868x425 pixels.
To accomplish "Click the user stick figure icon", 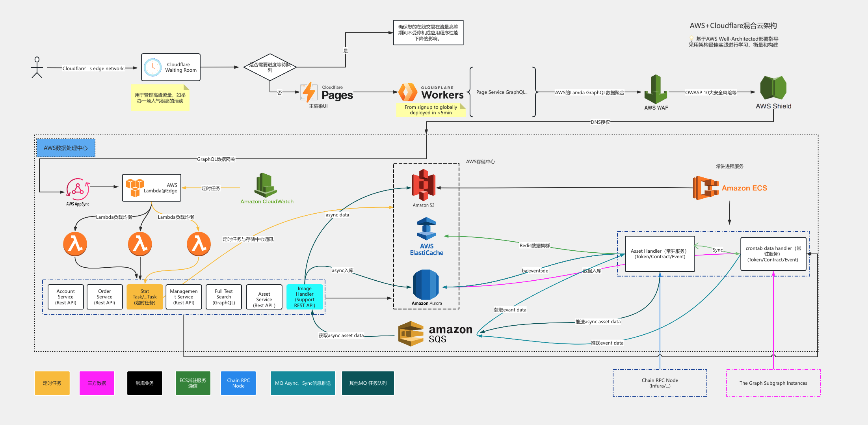I will coord(37,67).
